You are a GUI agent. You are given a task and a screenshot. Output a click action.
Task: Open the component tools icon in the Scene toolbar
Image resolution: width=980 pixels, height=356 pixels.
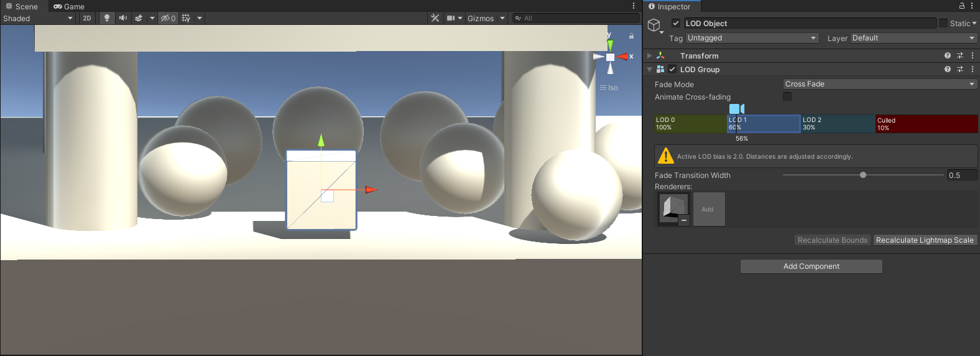click(435, 18)
